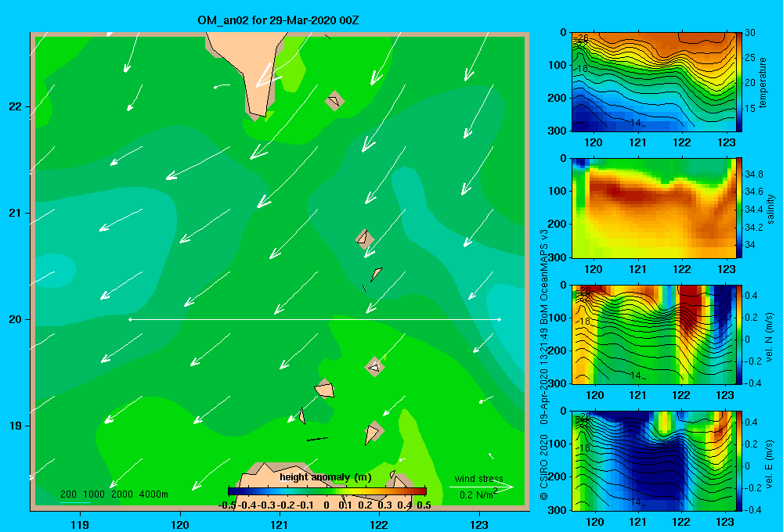Click the 25 tick on temperature colorbar

tap(750, 58)
